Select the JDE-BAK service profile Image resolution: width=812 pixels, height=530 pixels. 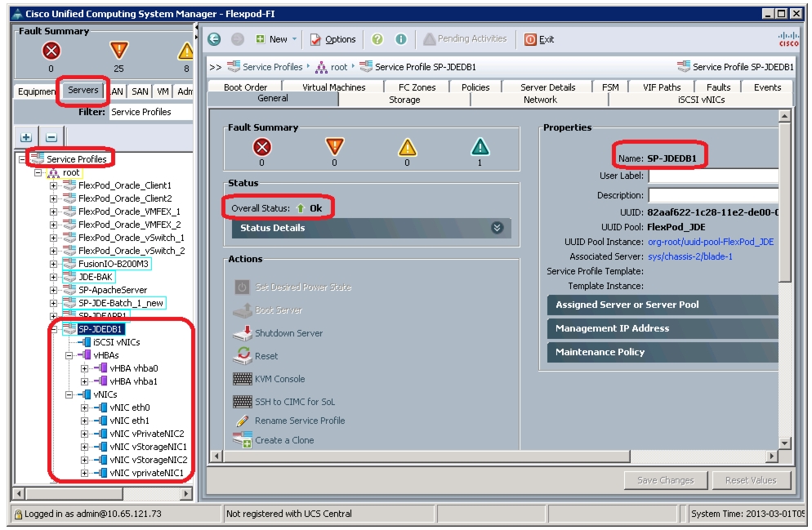coord(95,277)
